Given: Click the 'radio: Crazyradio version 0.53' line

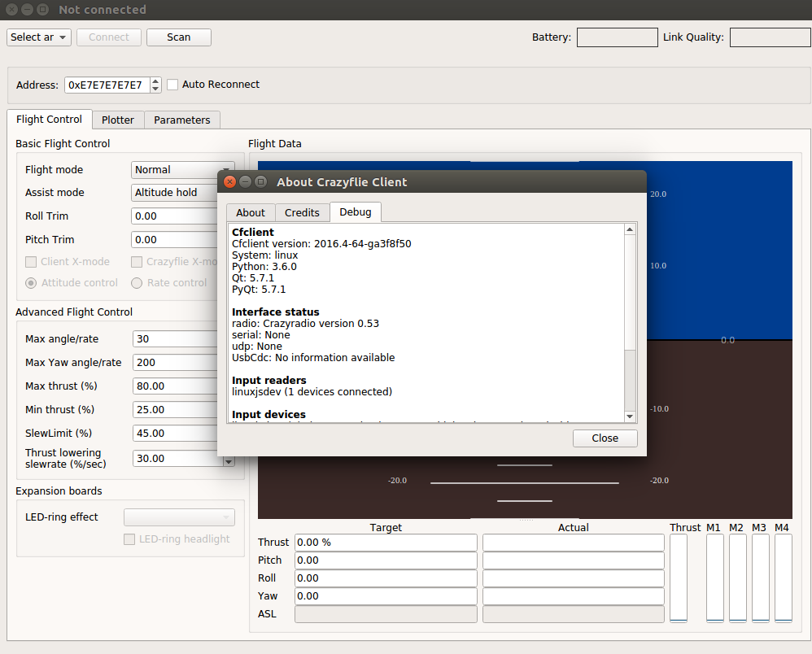Looking at the screenshot, I should pos(306,324).
